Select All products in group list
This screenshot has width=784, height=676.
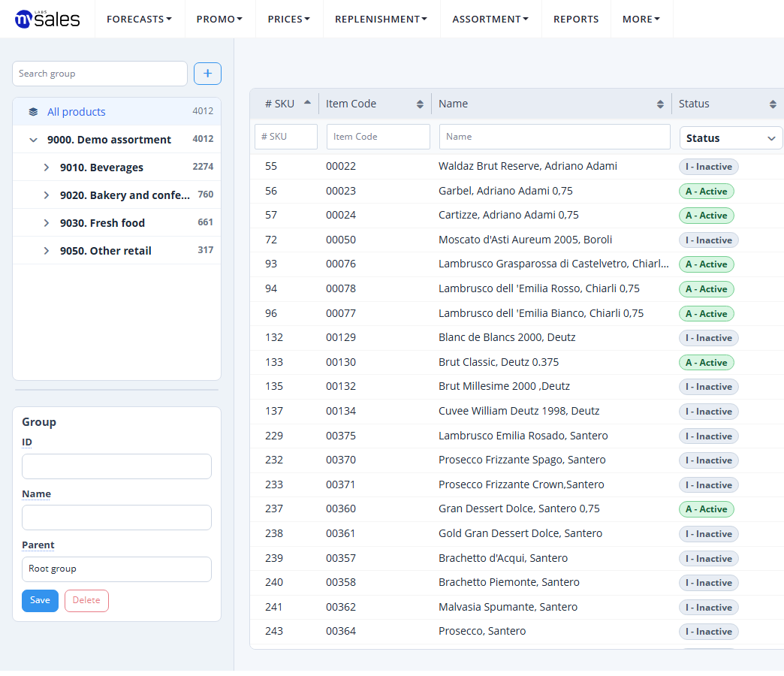(x=117, y=111)
